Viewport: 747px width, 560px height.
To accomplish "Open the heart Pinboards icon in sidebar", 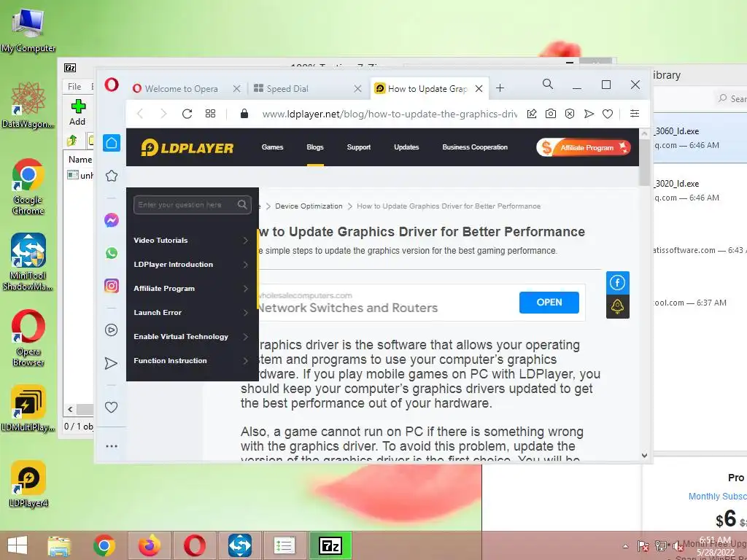I will (x=111, y=407).
